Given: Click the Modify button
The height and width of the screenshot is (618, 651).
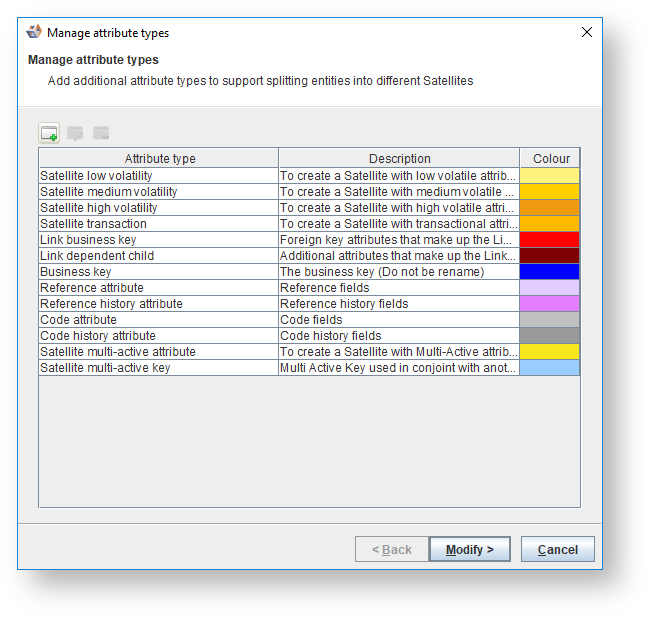Looking at the screenshot, I should click(470, 549).
